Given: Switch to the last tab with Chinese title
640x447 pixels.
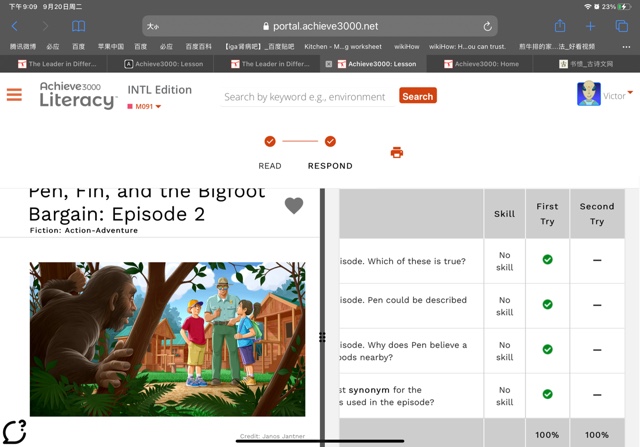Looking at the screenshot, I should 586,64.
